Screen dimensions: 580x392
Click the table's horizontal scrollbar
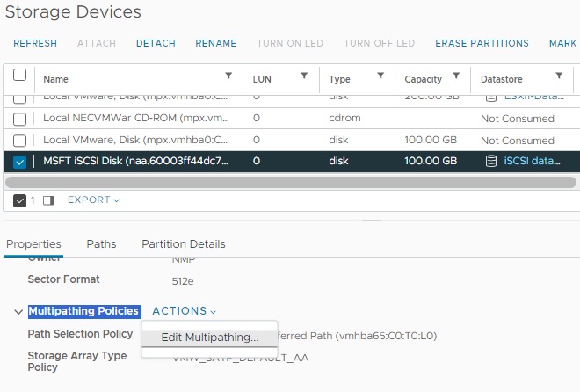point(290,182)
